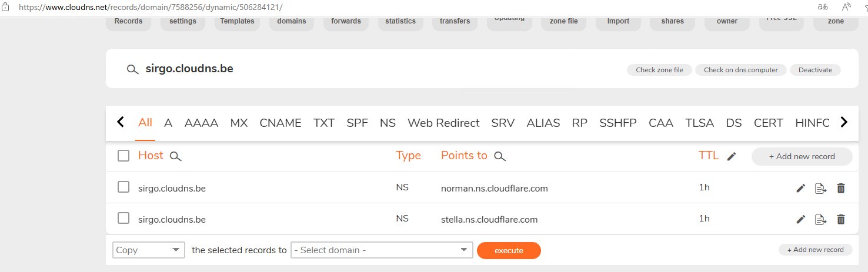Click Check zone file button

(659, 70)
